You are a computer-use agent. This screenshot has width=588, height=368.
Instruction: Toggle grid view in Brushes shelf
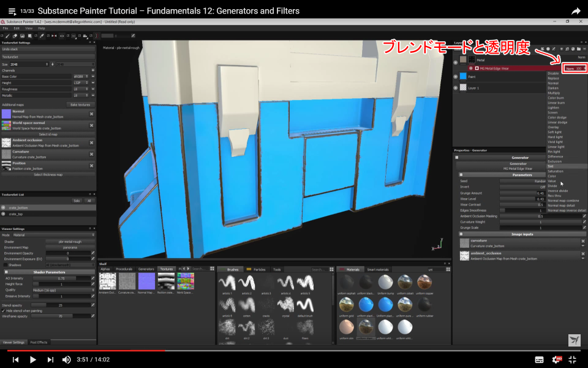[331, 269]
